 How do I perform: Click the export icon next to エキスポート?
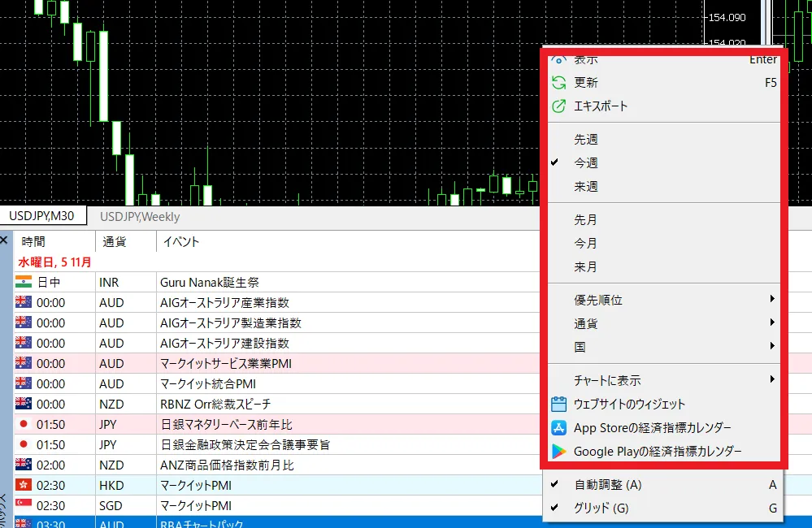pos(559,105)
